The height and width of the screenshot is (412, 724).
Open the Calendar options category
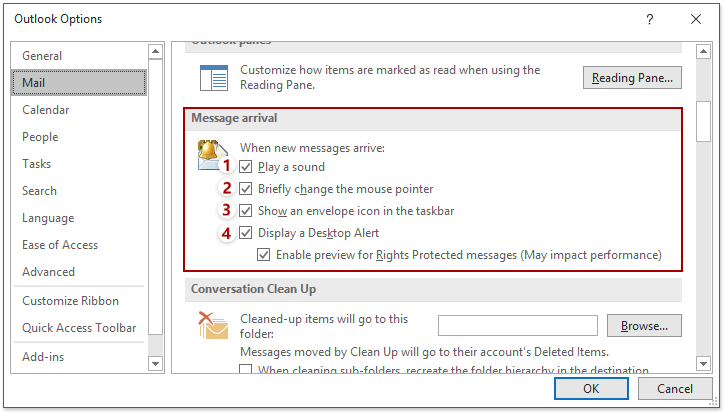coord(46,110)
